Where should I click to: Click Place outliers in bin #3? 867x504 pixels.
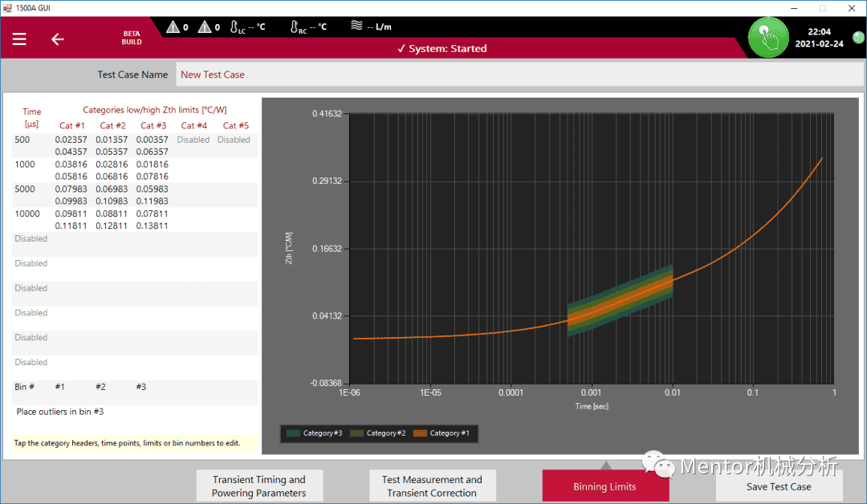click(x=59, y=412)
